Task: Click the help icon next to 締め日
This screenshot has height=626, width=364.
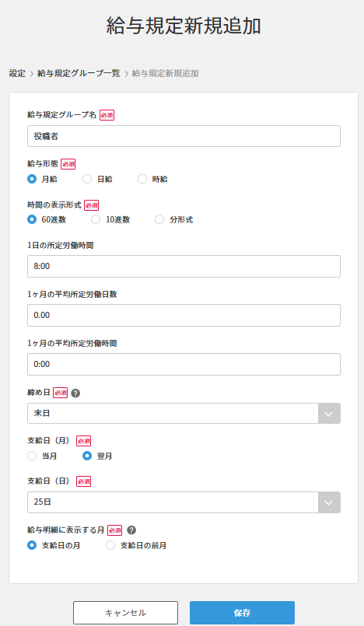Action: [x=75, y=393]
